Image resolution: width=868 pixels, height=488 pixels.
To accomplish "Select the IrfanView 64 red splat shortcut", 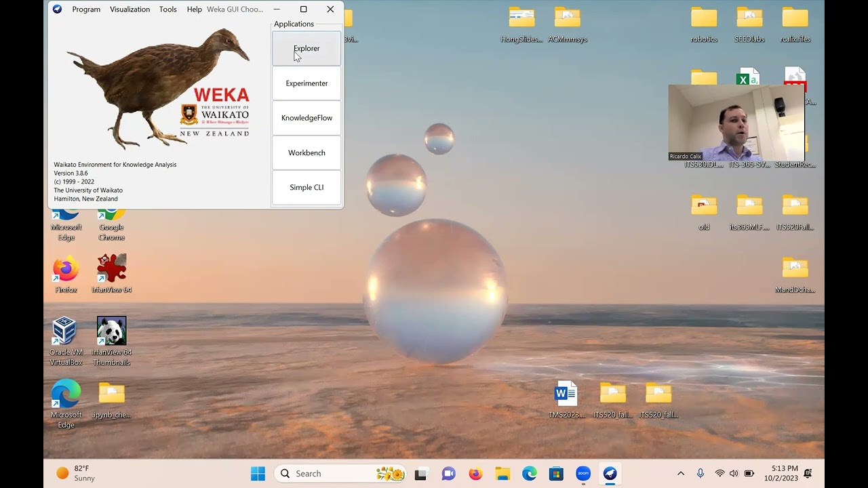I will (112, 274).
